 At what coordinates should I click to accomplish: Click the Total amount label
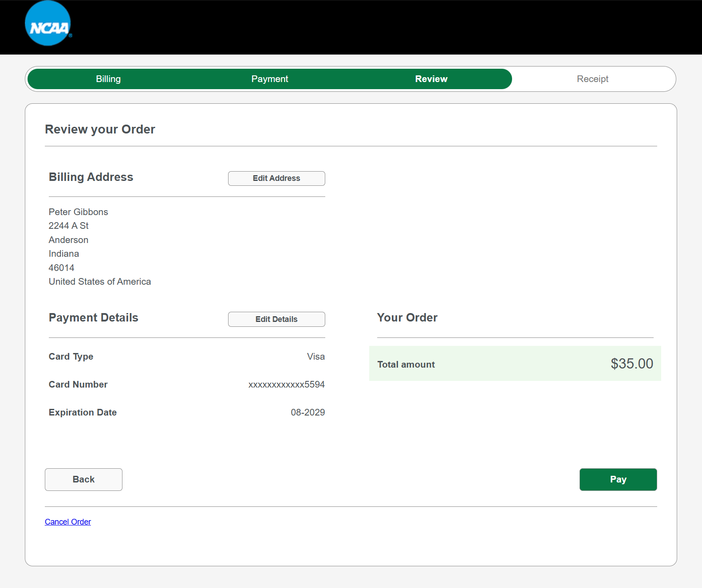pyautogui.click(x=406, y=365)
